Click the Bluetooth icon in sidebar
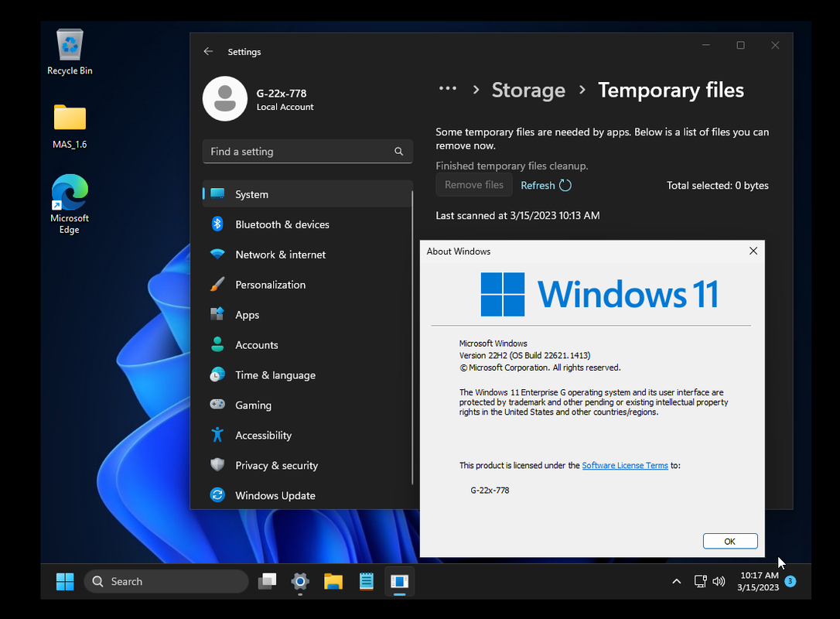This screenshot has width=840, height=619. pyautogui.click(x=217, y=224)
